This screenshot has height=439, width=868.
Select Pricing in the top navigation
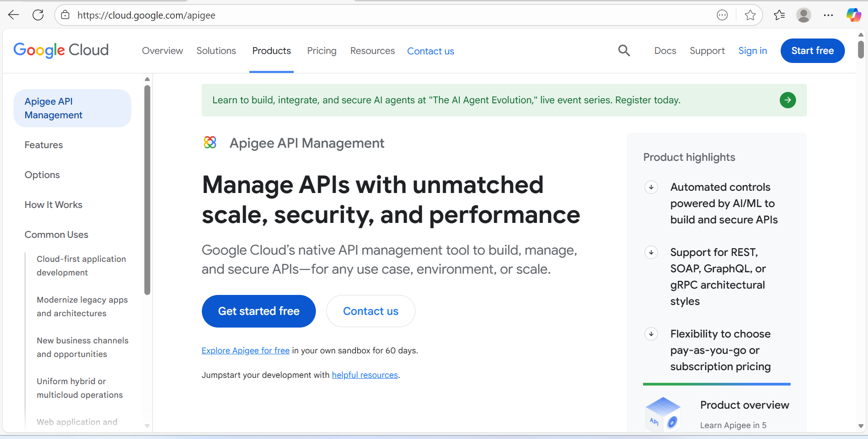coord(322,51)
